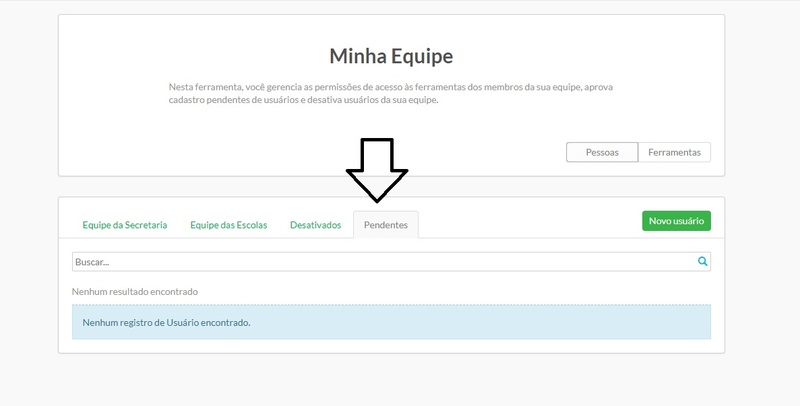Focus the Buscar search field
Viewport: 800px width, 406px height.
[x=380, y=262]
